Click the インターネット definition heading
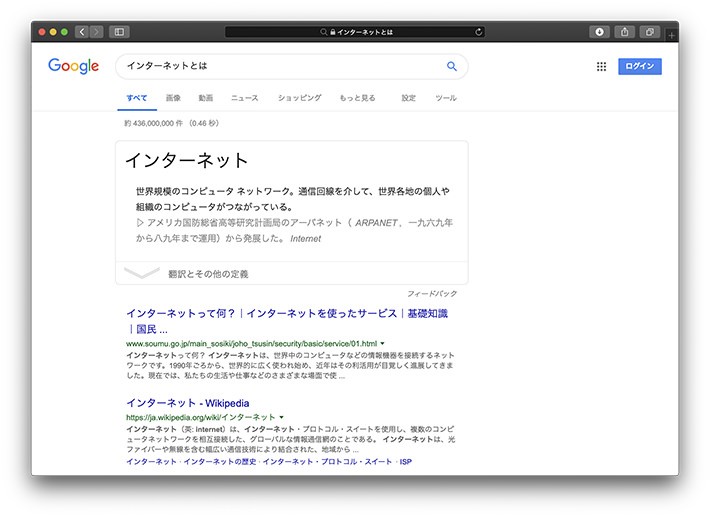The image size is (710, 517). click(x=187, y=160)
